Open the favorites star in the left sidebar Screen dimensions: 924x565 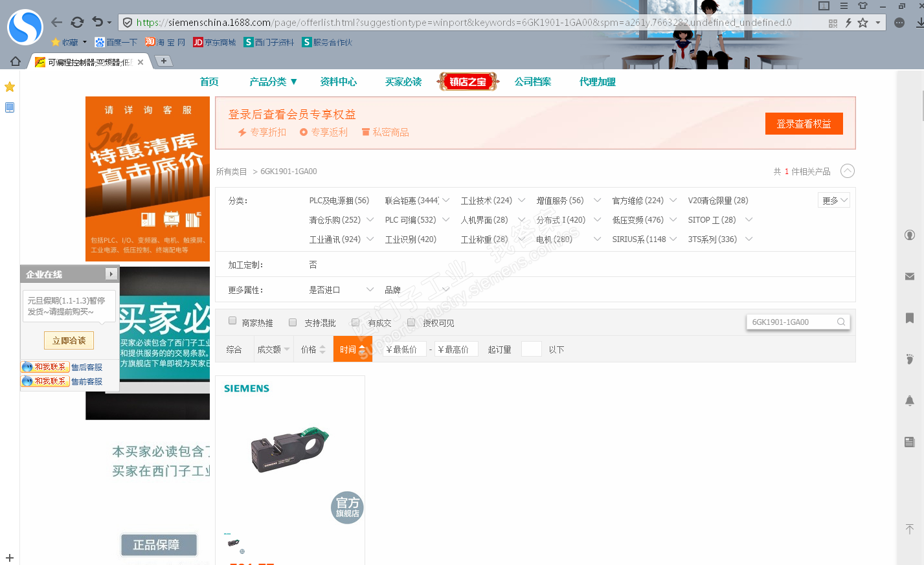(x=10, y=87)
